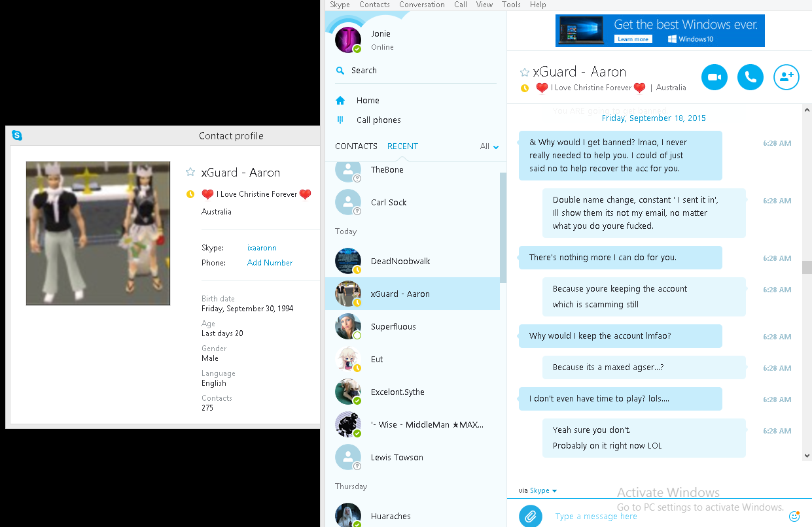Favorite xGuard - Aaron via chat header star
Viewport: 812px width, 527px height.
(524, 72)
